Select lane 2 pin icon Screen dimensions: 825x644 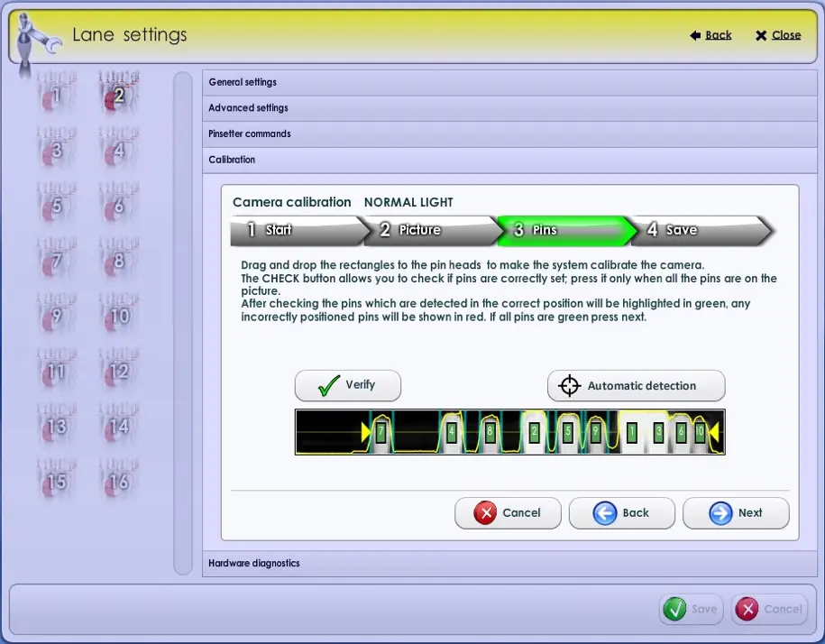pos(118,93)
